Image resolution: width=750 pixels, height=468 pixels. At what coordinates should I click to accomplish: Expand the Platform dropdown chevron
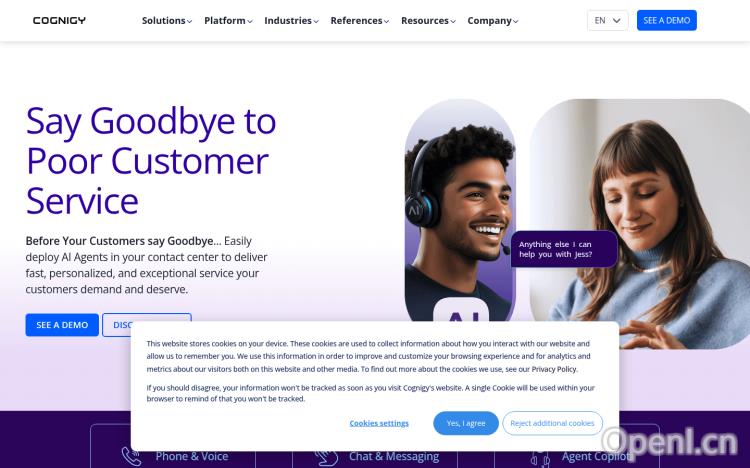pyautogui.click(x=250, y=22)
